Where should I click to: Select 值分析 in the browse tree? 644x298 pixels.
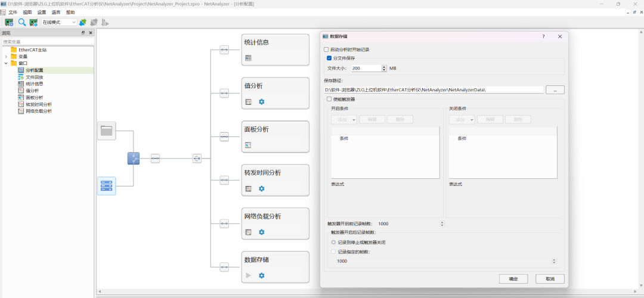(32, 91)
